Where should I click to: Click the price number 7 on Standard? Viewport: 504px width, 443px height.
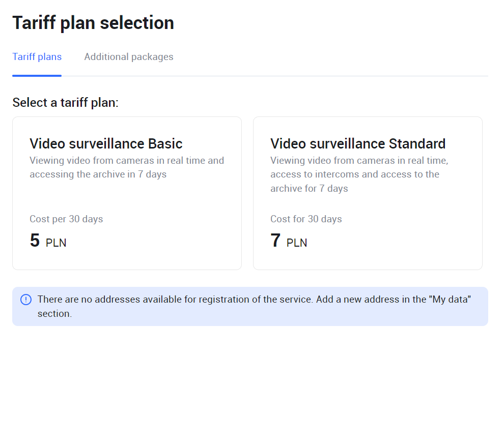coord(275,241)
